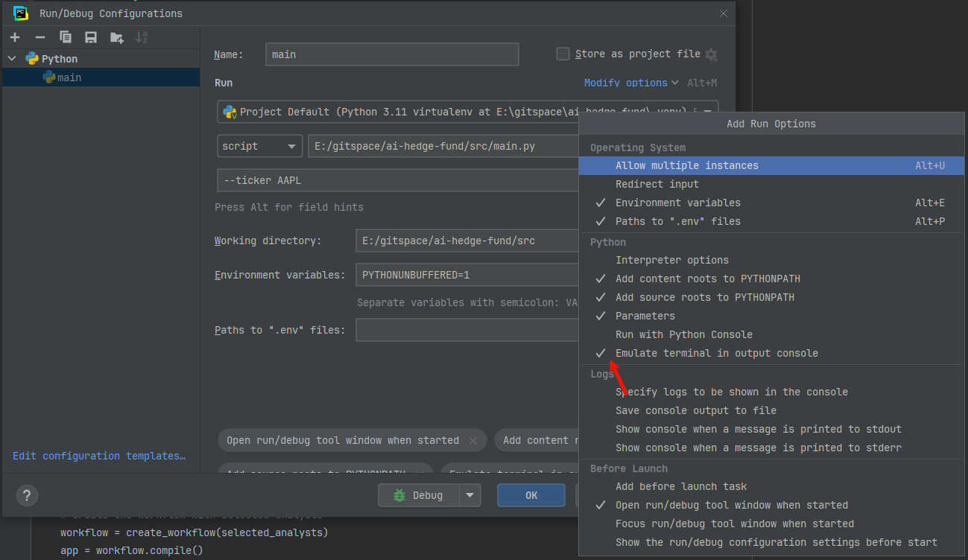Open the gear next to Store as project file

[x=711, y=54]
